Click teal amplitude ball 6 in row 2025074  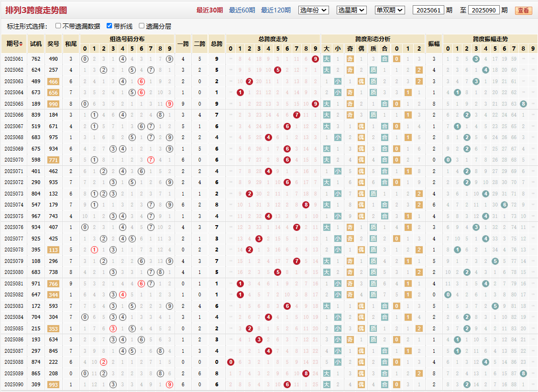point(505,205)
